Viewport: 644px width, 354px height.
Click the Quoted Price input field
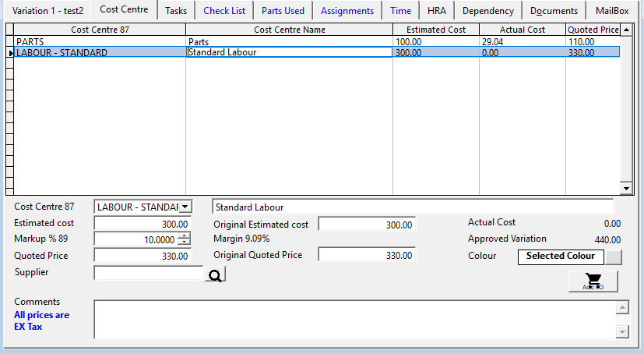(x=143, y=256)
